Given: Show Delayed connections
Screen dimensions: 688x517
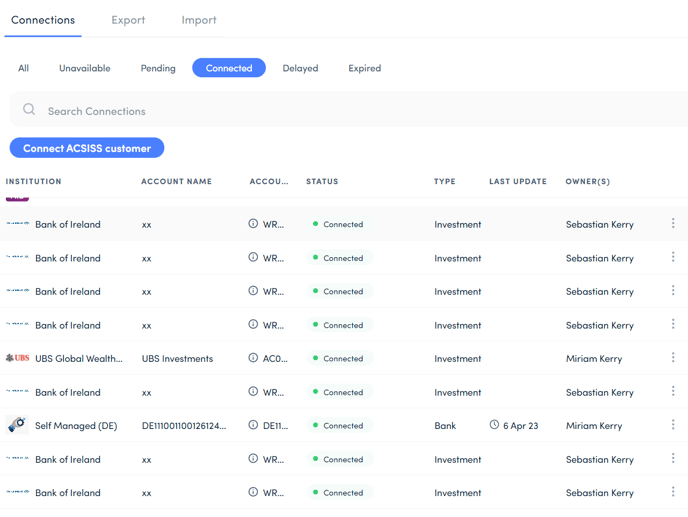Looking at the screenshot, I should [x=300, y=68].
